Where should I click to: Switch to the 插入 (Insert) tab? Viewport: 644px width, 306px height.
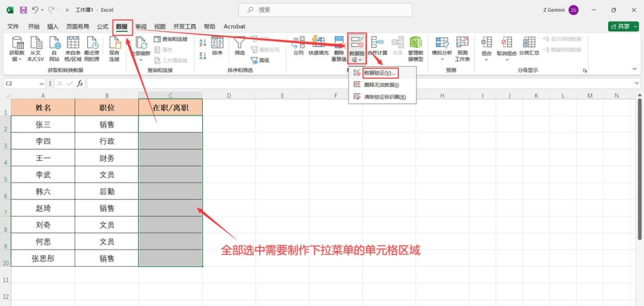tap(53, 26)
